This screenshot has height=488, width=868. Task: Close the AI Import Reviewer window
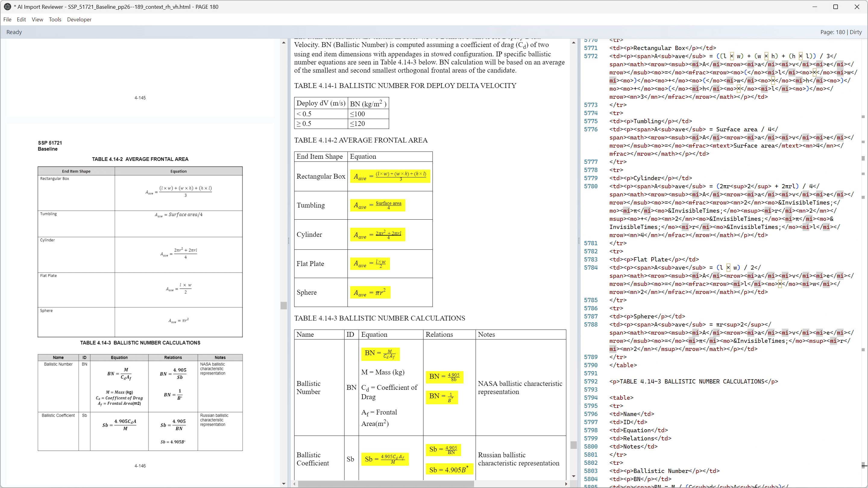[857, 7]
